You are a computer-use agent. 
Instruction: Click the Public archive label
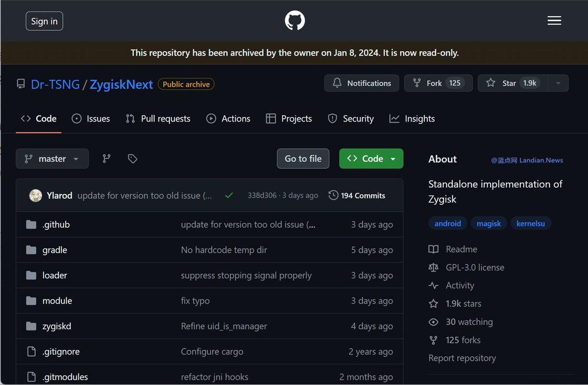point(186,84)
